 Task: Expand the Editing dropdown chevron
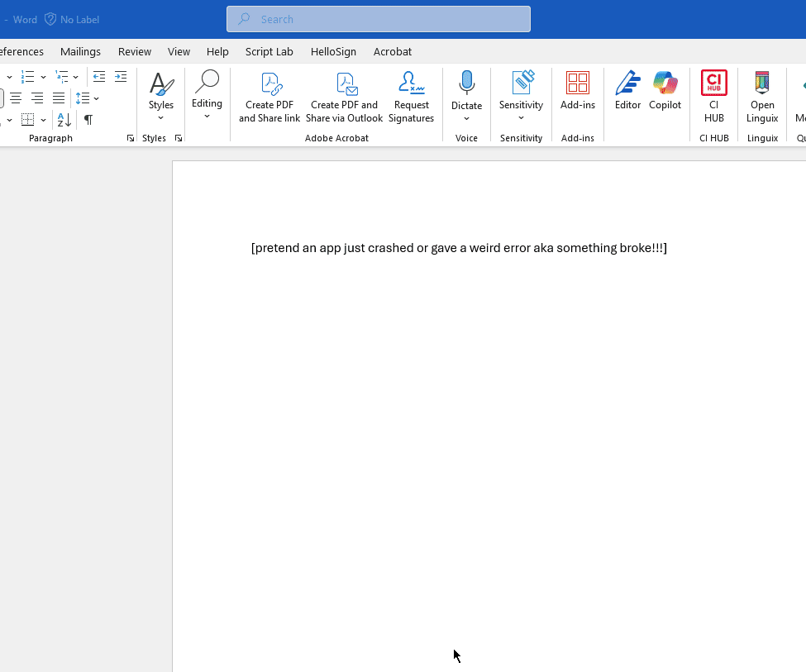(x=207, y=117)
